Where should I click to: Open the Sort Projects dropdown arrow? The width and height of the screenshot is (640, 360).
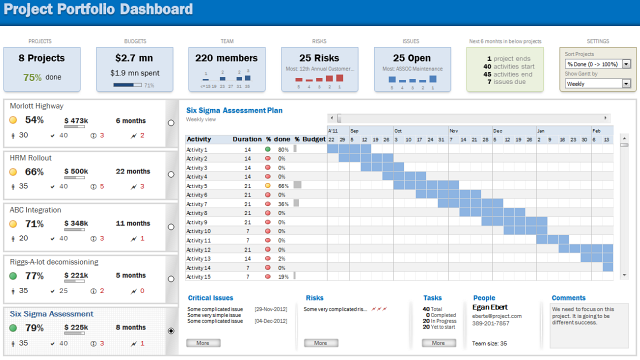point(627,64)
